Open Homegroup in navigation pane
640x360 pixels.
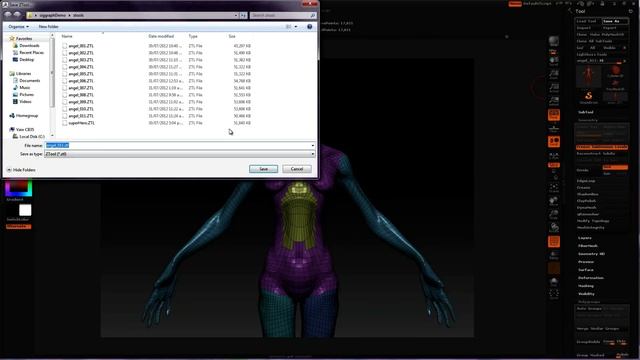[x=27, y=116]
